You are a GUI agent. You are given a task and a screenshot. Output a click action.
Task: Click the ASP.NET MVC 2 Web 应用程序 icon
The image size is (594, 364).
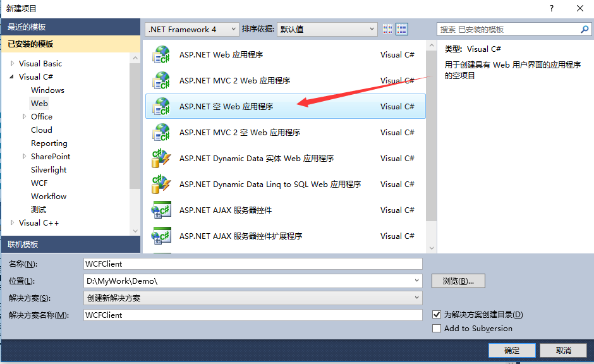pyautogui.click(x=161, y=80)
